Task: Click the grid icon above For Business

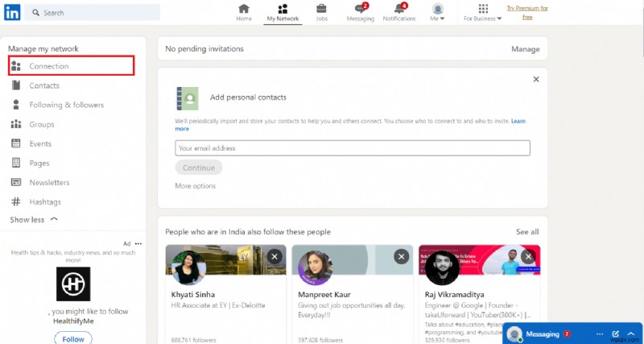Action: coord(483,9)
